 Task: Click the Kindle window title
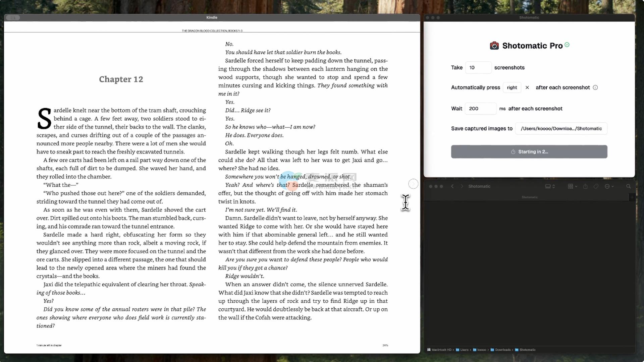pyautogui.click(x=212, y=17)
